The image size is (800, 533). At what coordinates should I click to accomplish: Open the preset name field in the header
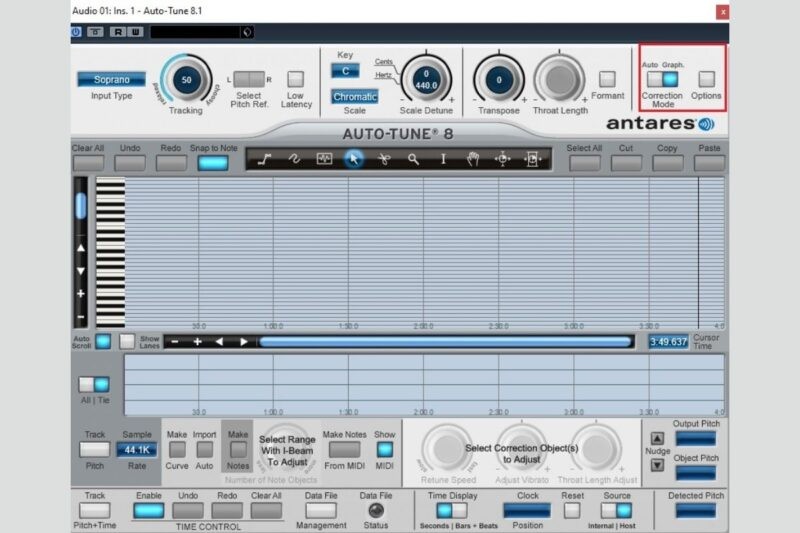(195, 32)
